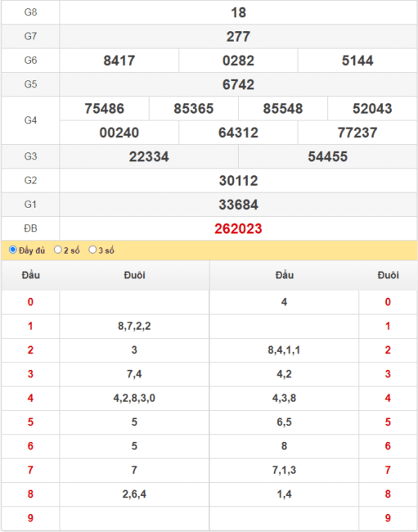
Task: Click the G1 prize number 33684
Action: (x=238, y=205)
